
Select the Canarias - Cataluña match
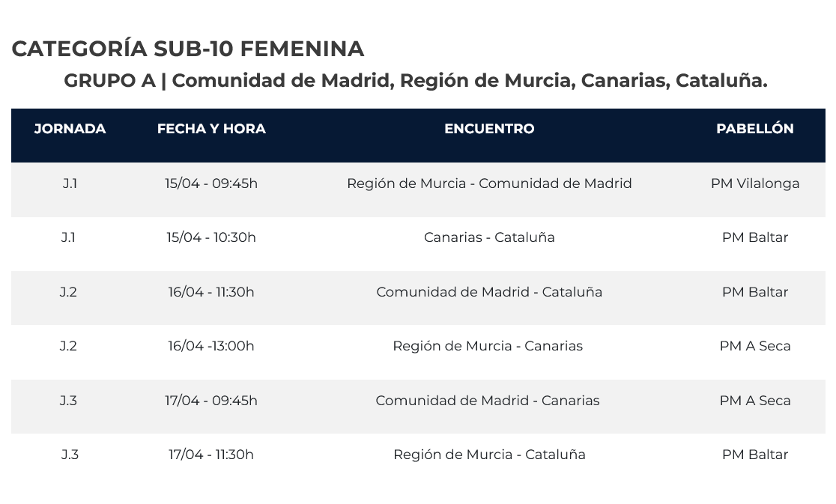(x=489, y=237)
